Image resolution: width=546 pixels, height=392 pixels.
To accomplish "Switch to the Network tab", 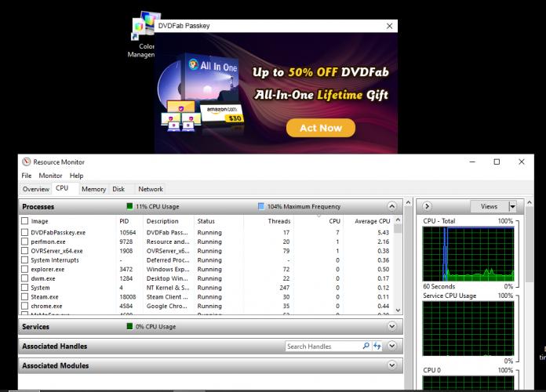I will coord(151,189).
